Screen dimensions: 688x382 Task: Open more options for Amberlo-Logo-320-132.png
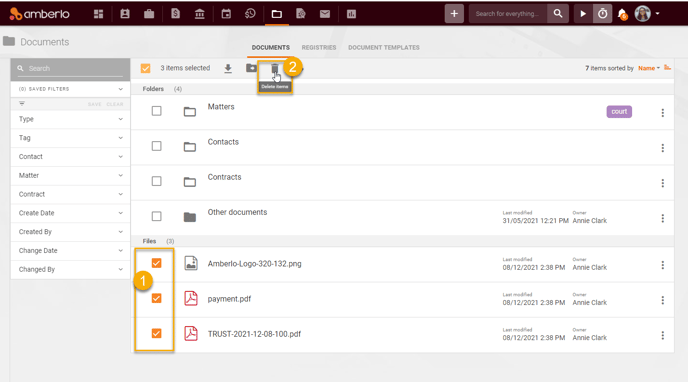(663, 265)
